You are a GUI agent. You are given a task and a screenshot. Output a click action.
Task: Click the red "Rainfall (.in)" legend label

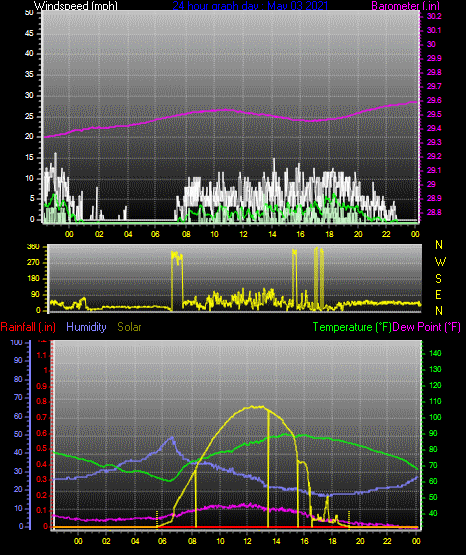[x=28, y=327]
